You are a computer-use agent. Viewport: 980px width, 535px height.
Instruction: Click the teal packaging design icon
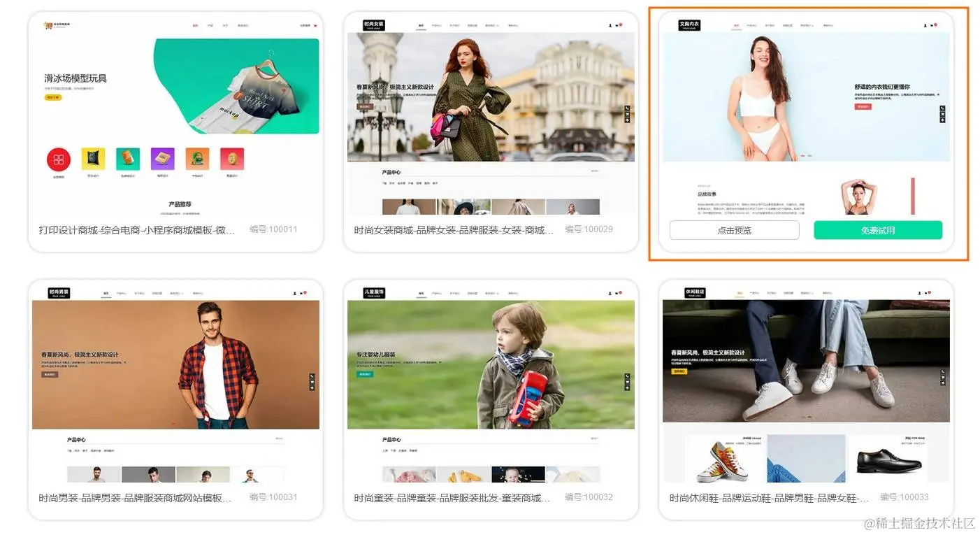pyautogui.click(x=128, y=159)
